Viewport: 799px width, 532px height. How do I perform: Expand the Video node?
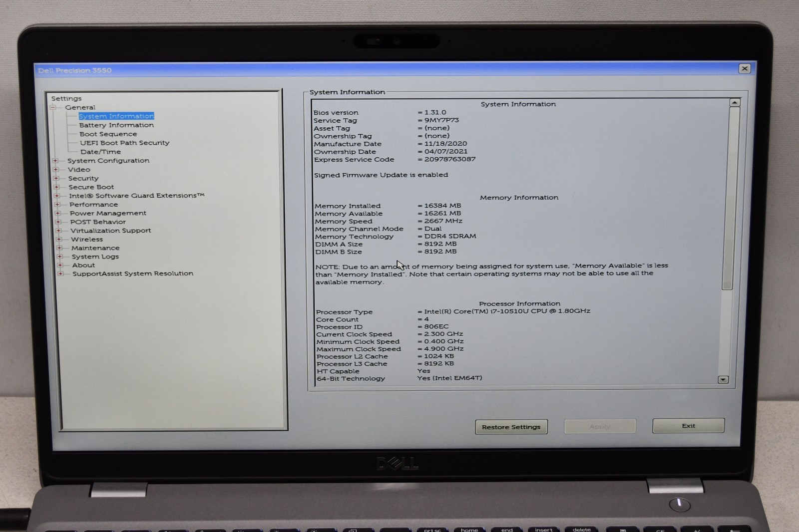pyautogui.click(x=56, y=170)
